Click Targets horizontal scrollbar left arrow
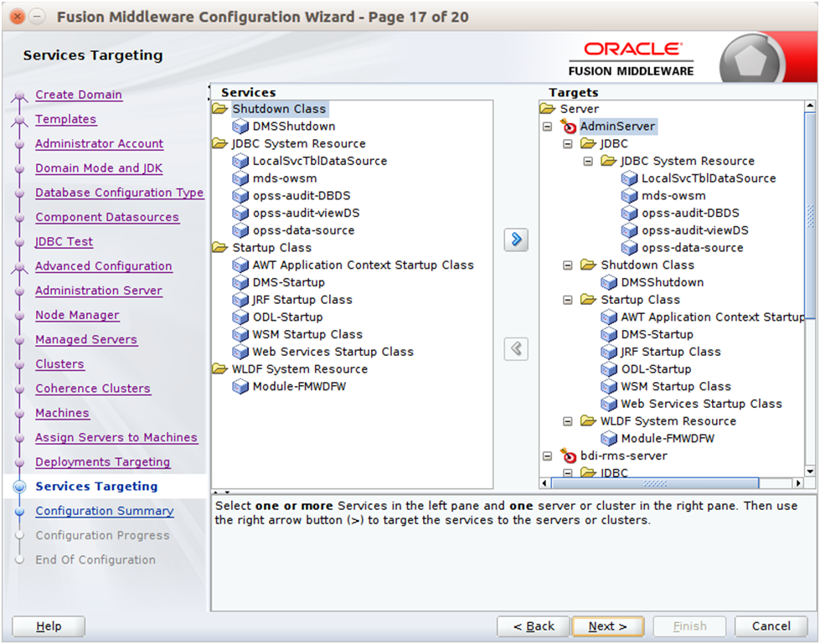820x644 pixels. point(545,483)
